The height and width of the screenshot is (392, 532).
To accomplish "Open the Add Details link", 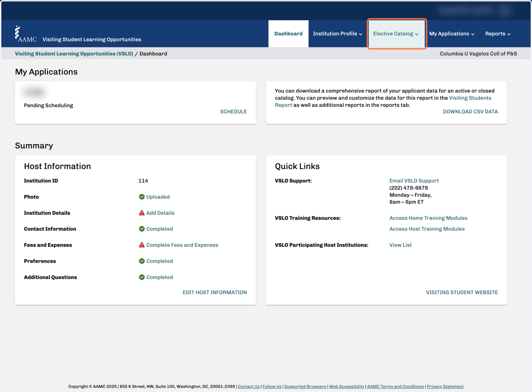I will pos(160,213).
